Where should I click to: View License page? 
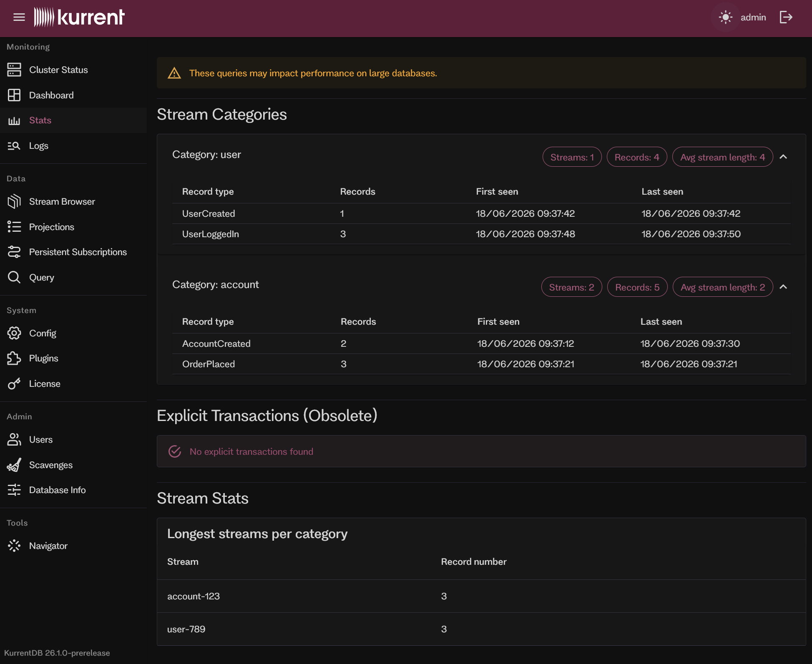[73, 383]
